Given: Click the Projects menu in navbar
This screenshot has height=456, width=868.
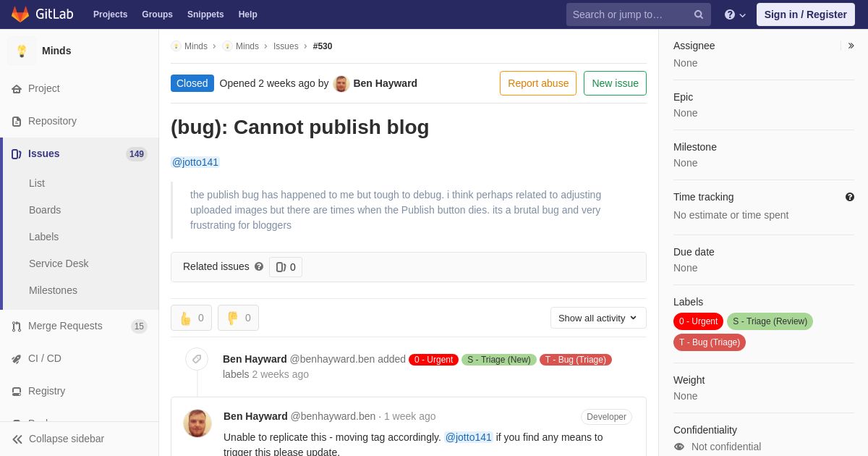Looking at the screenshot, I should (x=110, y=14).
